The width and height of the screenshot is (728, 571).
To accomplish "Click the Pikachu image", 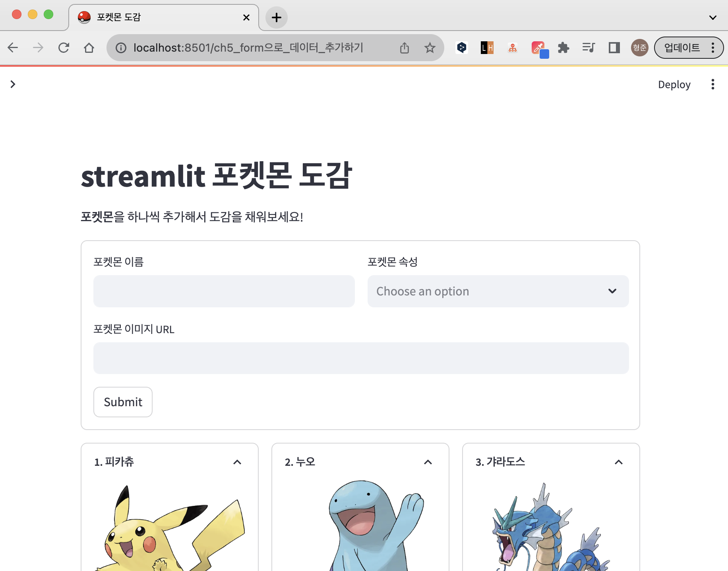I will pyautogui.click(x=170, y=527).
